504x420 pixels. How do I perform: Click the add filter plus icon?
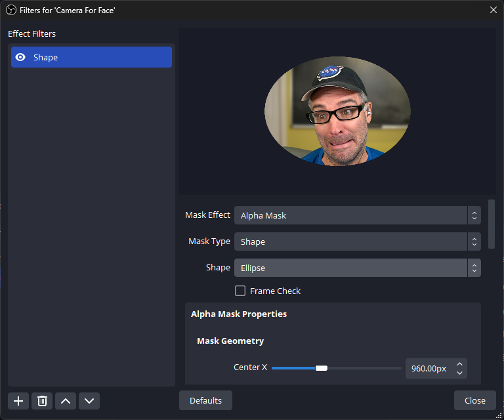18,401
